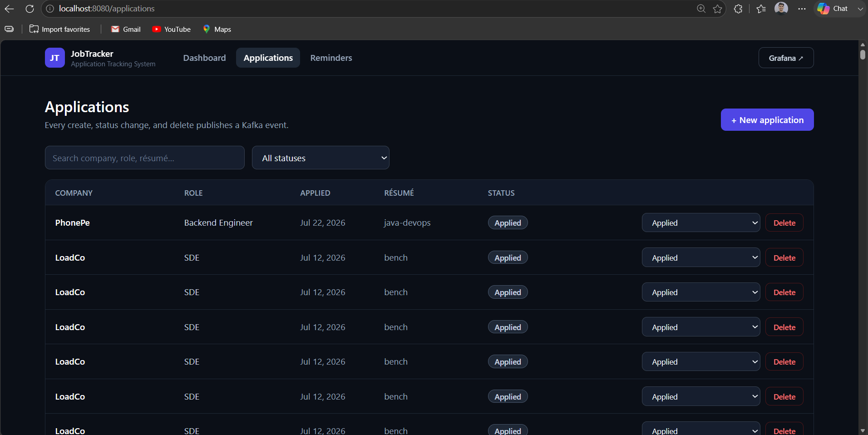
Task: Click the JobTracker title text
Action: coord(92,54)
